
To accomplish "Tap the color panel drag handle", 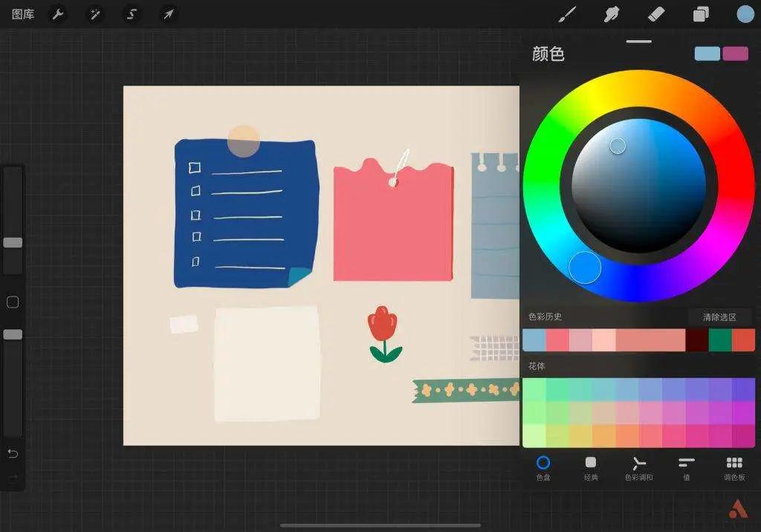I will 638,42.
